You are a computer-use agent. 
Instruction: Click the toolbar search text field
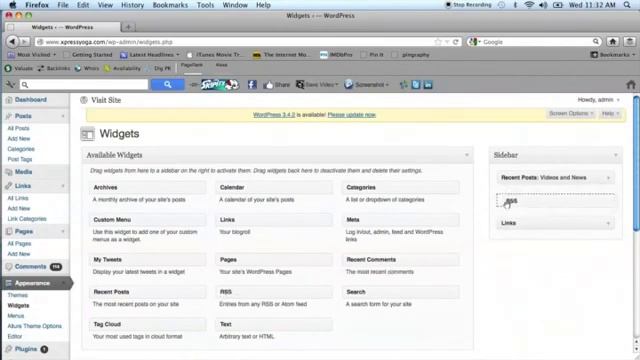84,84
